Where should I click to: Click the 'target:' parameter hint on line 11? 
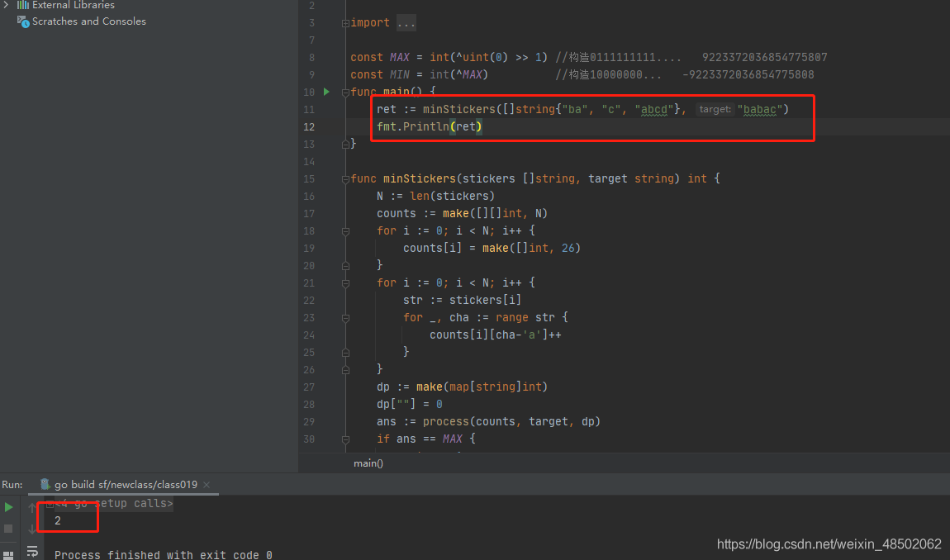pyautogui.click(x=715, y=110)
